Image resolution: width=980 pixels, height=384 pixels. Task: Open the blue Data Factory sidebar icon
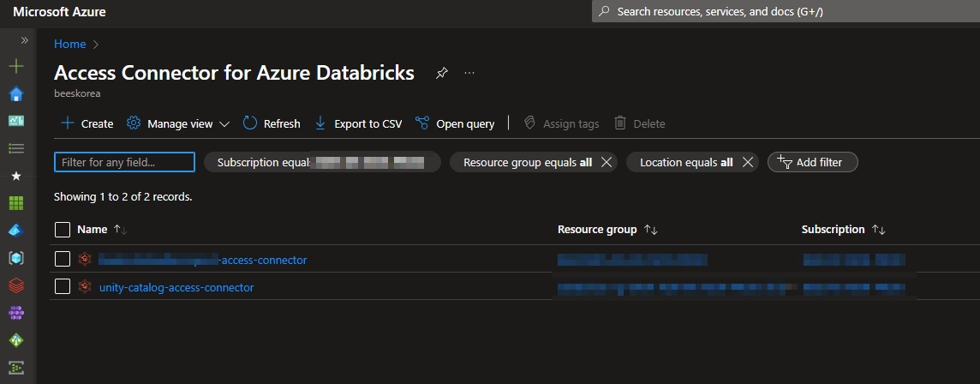click(16, 231)
